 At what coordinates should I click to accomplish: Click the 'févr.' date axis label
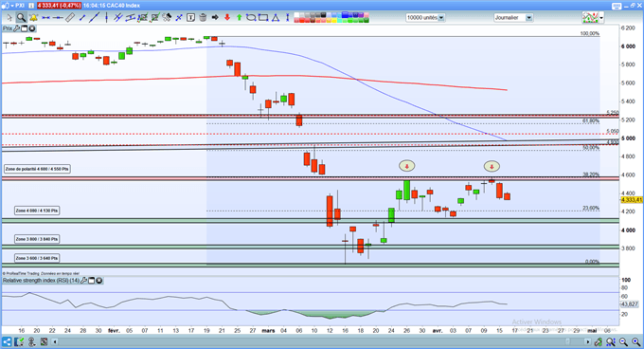114,330
